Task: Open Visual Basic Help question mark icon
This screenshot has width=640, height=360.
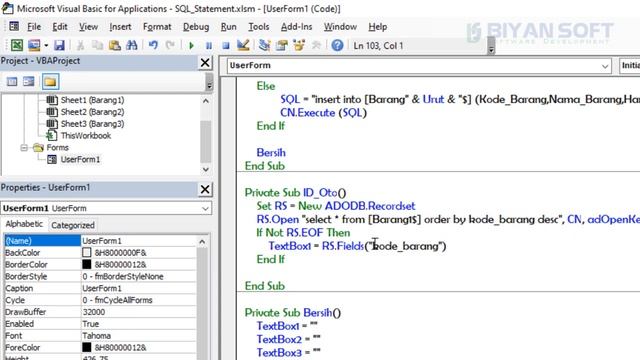Action: coord(337,45)
